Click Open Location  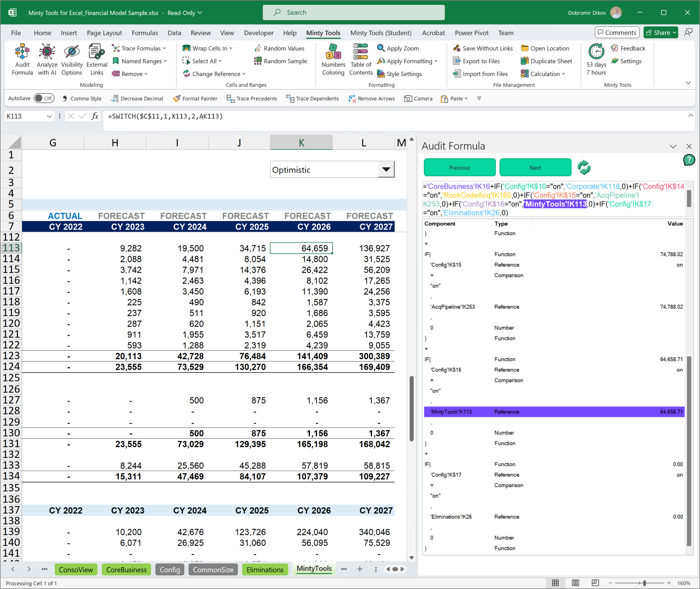click(x=545, y=48)
